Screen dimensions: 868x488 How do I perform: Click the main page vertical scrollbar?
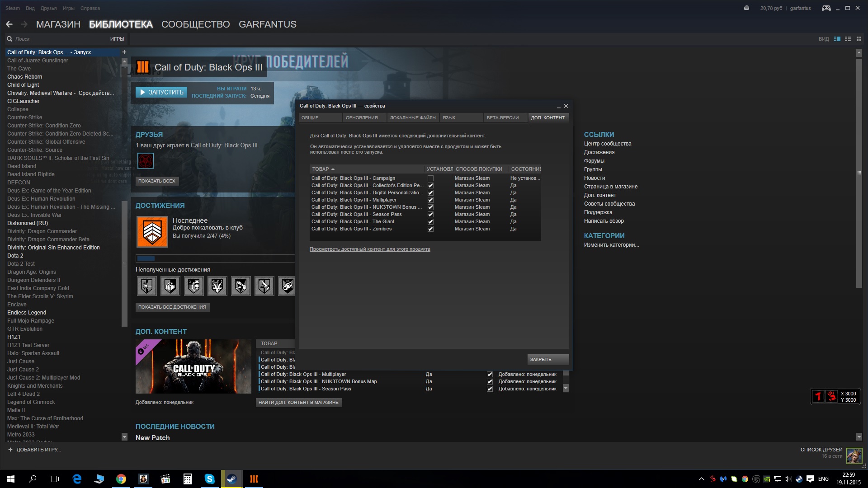(859, 173)
